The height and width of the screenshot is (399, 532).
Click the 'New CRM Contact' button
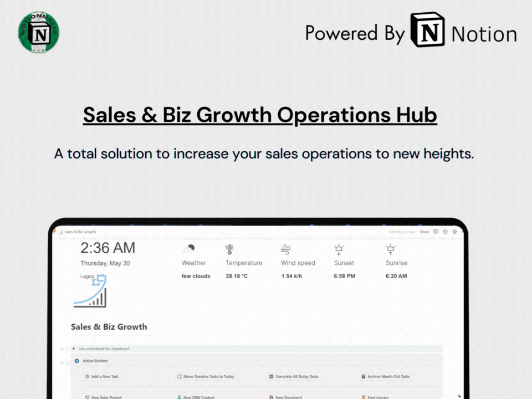point(196,397)
